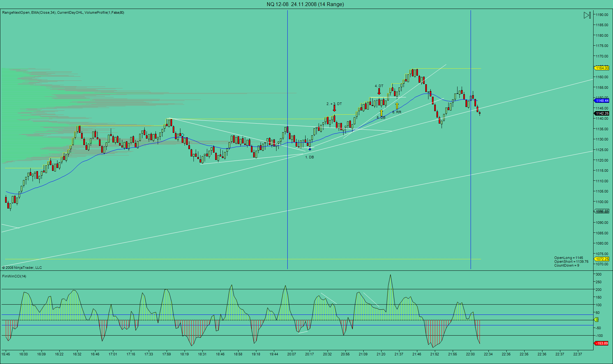Click the left blue vertical line

click(x=287, y=192)
